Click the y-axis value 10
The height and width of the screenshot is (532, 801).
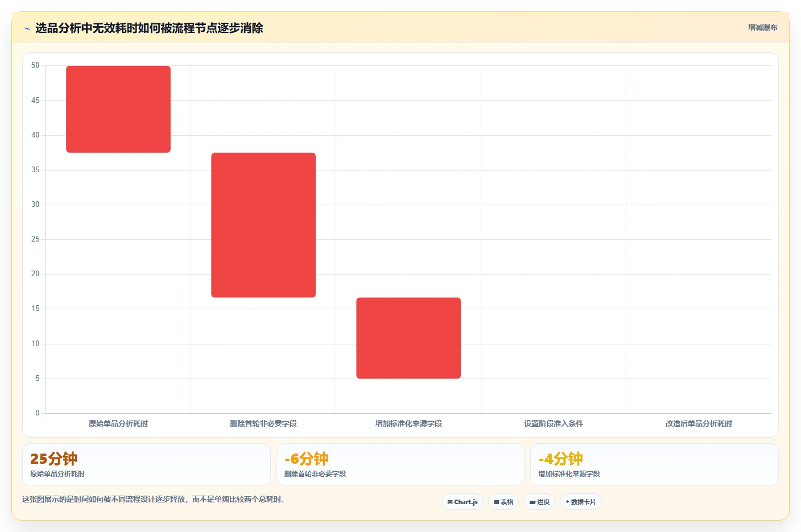35,344
